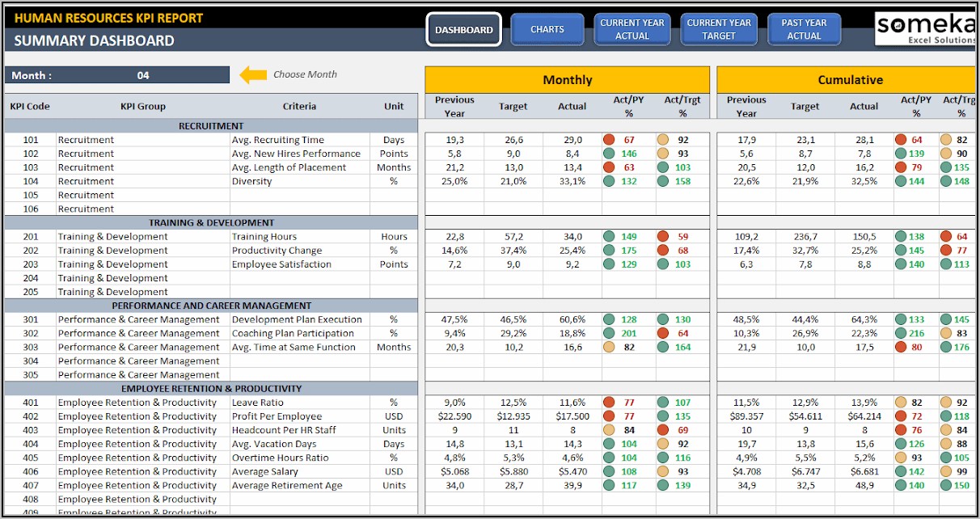Click green indicator showing 158 in Diversity row

(663, 181)
